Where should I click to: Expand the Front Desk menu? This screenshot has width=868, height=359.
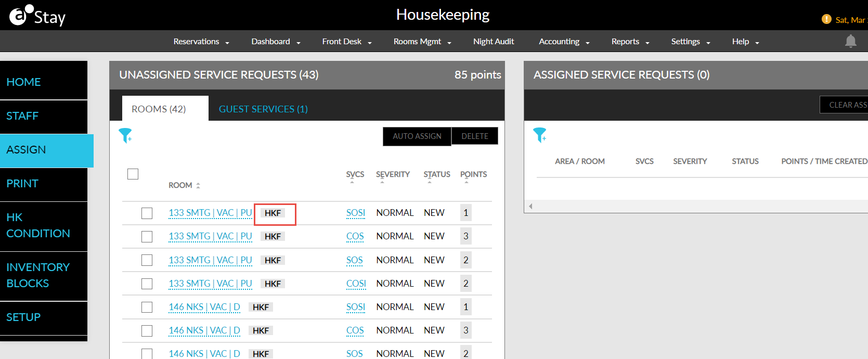coord(347,42)
